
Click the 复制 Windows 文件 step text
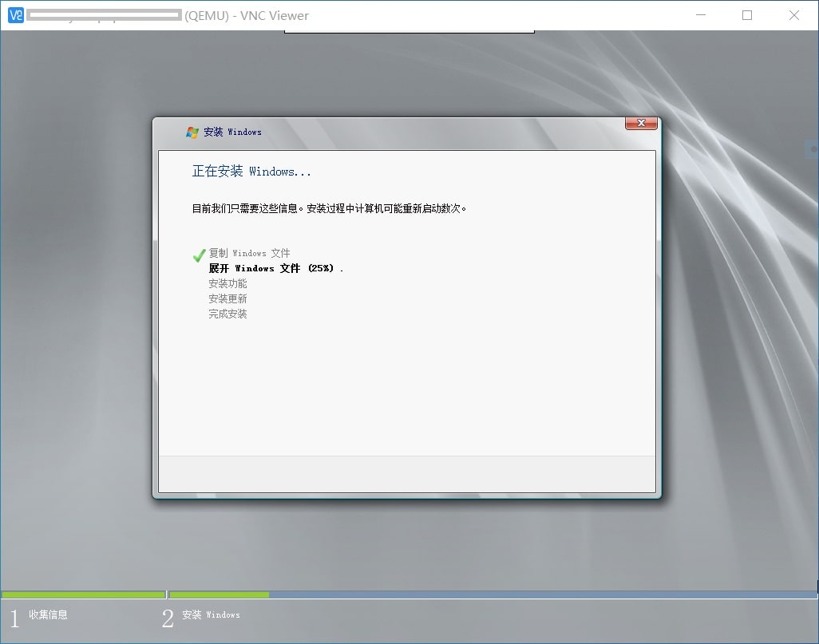(249, 253)
